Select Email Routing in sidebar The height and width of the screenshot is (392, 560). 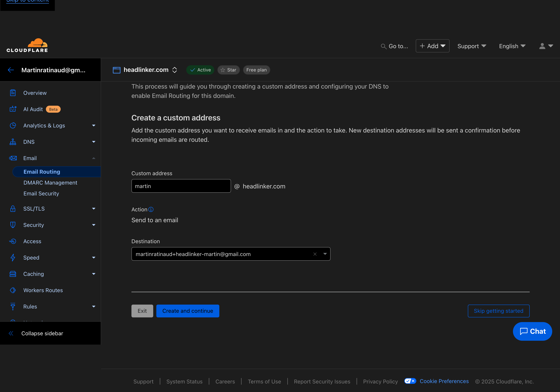coord(57,172)
